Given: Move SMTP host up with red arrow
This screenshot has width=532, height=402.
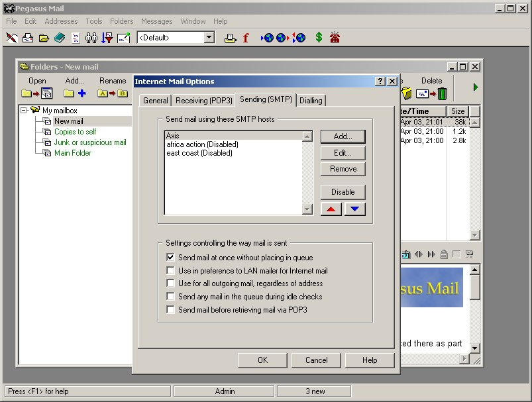Looking at the screenshot, I should point(331,209).
